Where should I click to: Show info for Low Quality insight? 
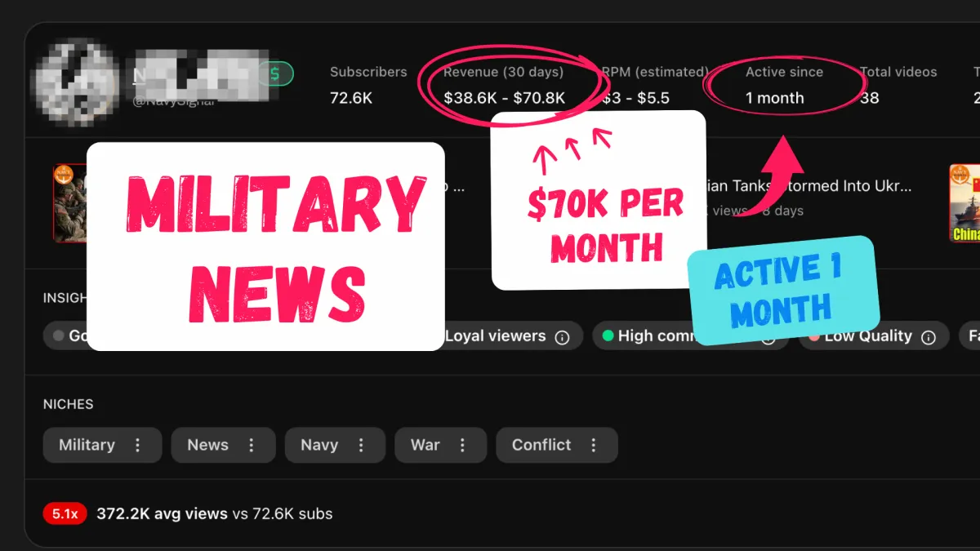(929, 336)
